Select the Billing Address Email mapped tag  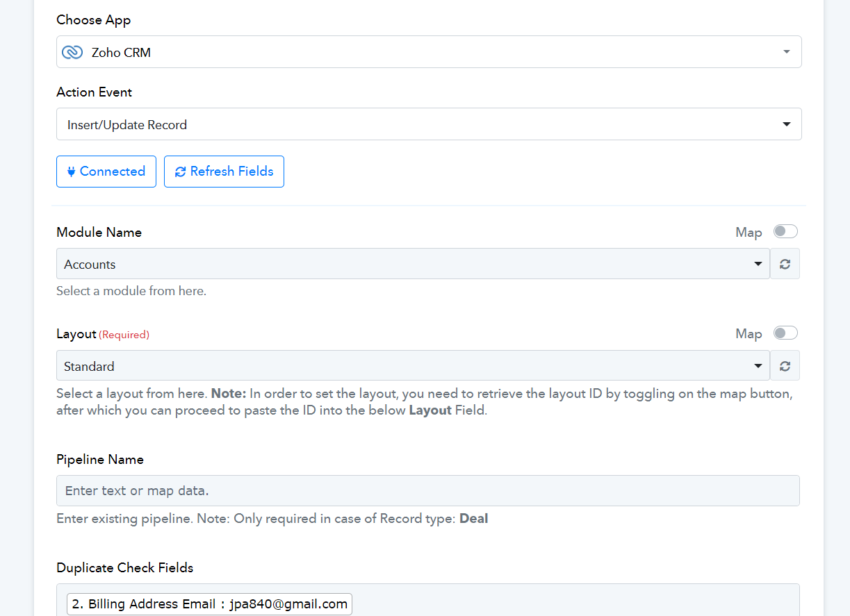(210, 604)
